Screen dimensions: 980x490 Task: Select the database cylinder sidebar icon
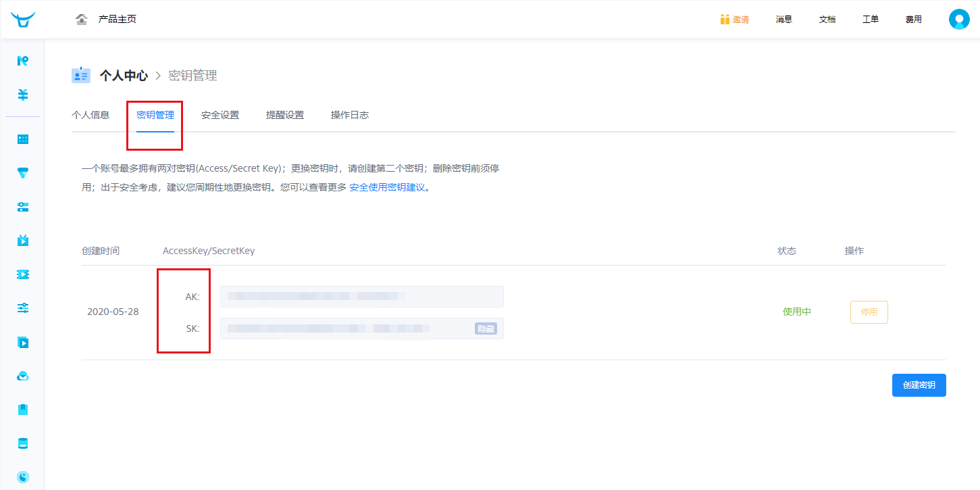(23, 443)
